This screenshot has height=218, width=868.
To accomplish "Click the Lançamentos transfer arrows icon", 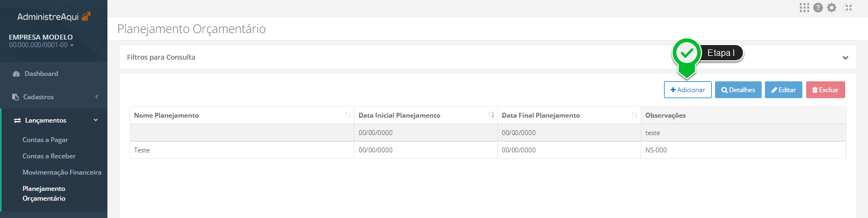I will [17, 120].
